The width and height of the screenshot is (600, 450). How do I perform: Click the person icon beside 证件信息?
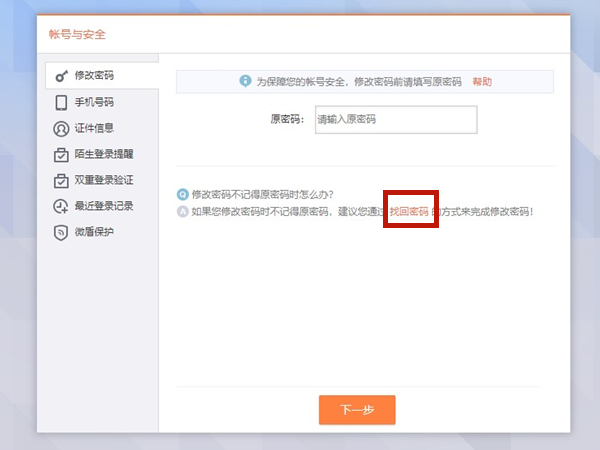coord(61,128)
